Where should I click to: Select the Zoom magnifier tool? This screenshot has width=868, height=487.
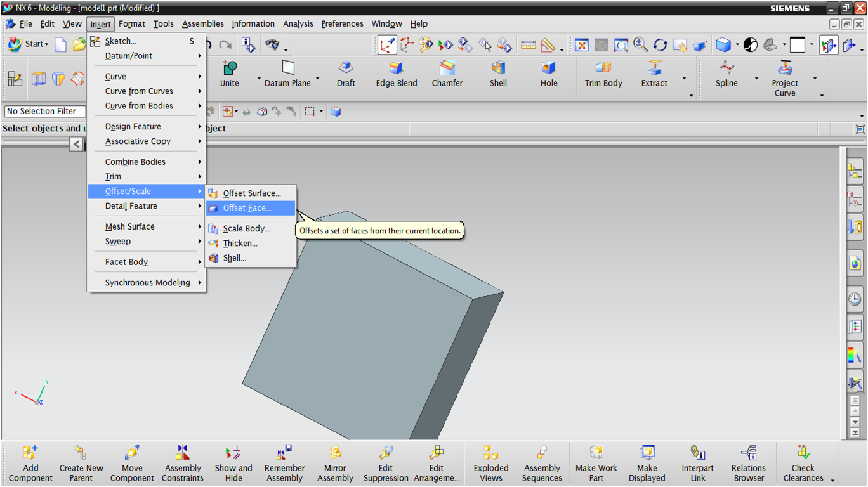click(640, 44)
